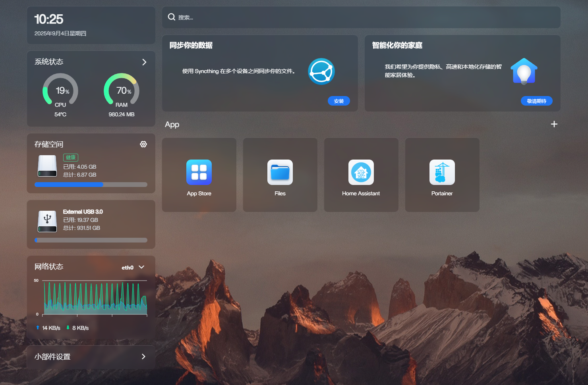Click the 健康 health status badge
This screenshot has height=385, width=588.
(x=71, y=158)
